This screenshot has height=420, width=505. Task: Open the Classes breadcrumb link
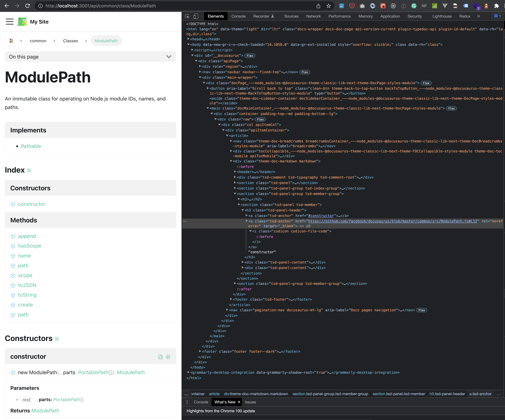(x=70, y=41)
